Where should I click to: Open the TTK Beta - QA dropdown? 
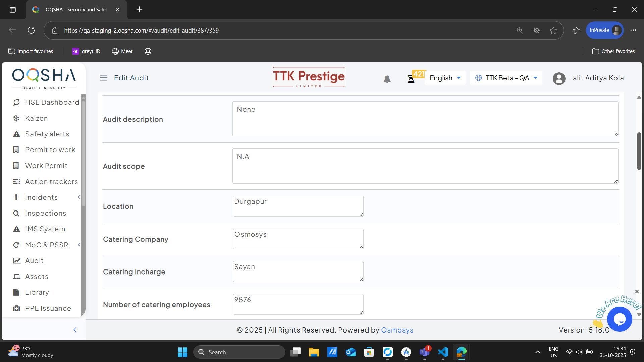coord(506,78)
